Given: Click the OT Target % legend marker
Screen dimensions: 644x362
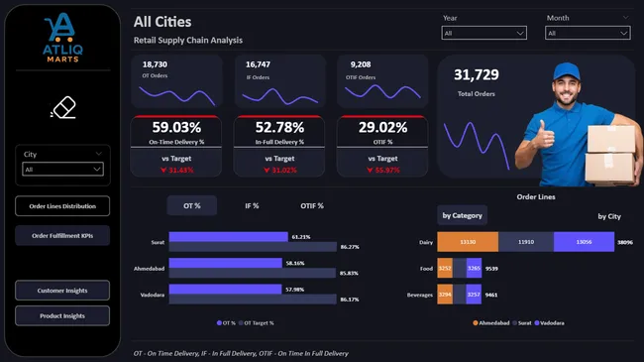Looking at the screenshot, I should (241, 323).
